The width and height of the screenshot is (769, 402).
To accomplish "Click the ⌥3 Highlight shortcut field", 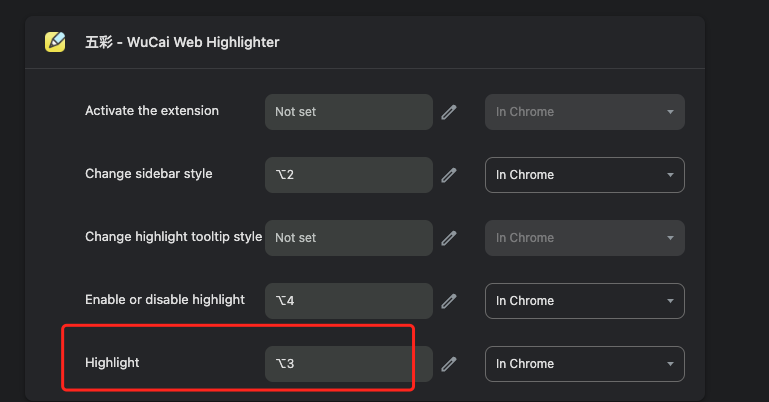I will (349, 364).
